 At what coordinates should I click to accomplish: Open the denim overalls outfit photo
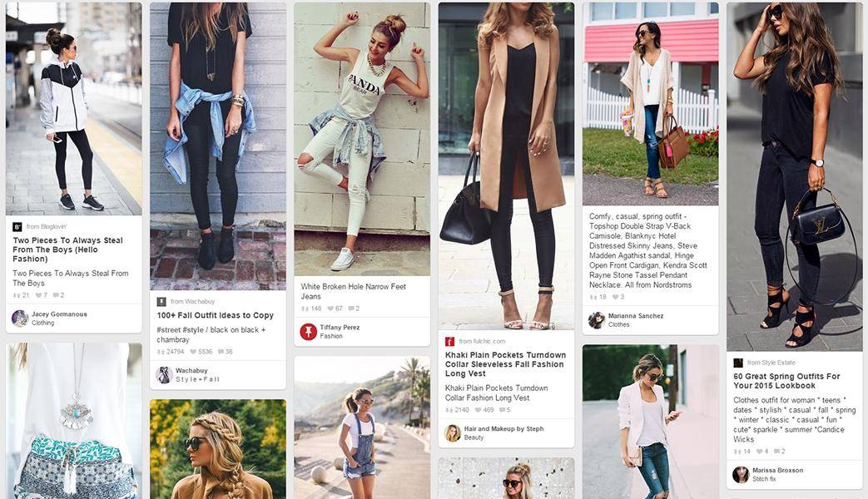point(362,427)
